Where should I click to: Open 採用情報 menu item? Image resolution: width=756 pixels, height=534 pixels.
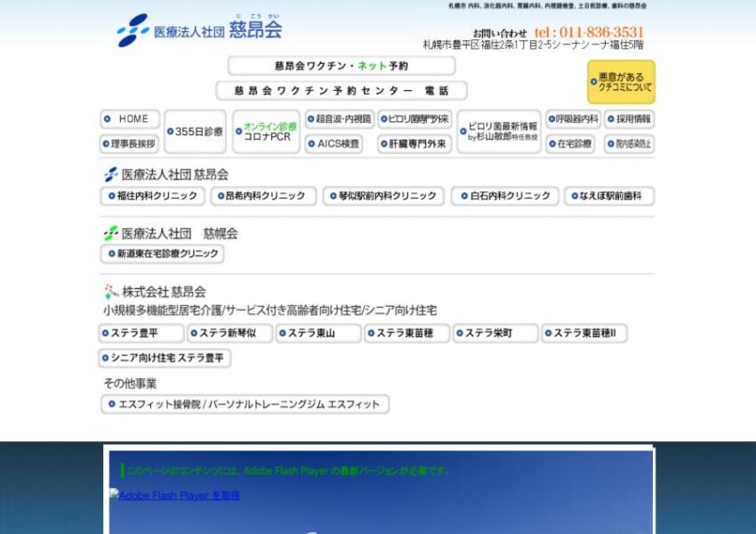click(x=629, y=118)
